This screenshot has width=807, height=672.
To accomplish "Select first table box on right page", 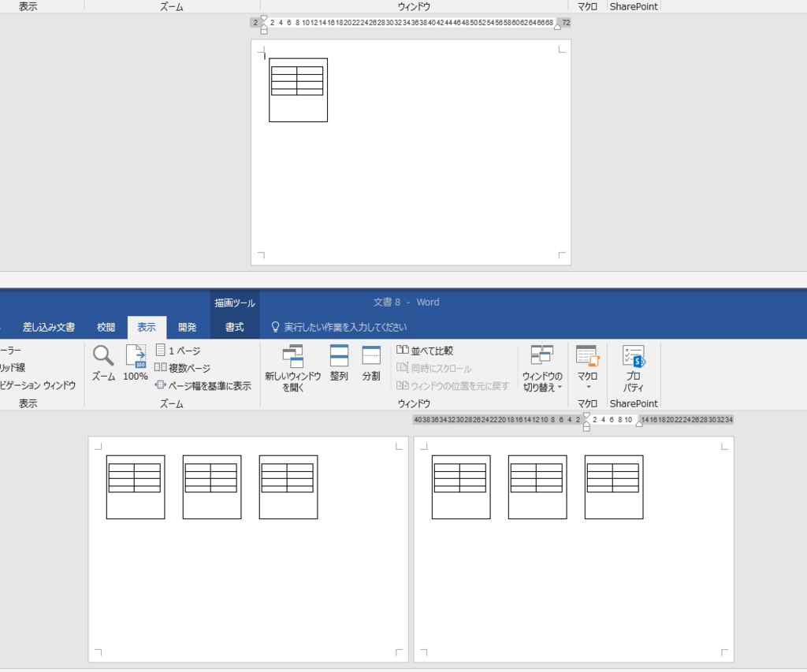I will click(x=461, y=487).
